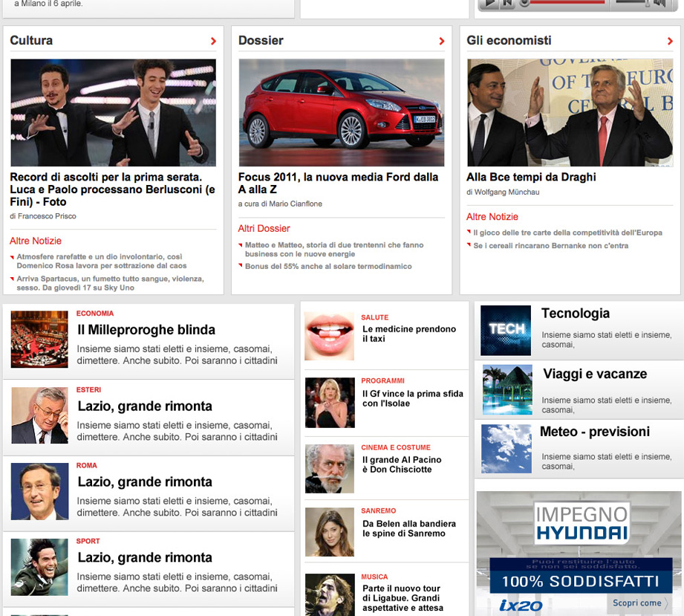Expand Dossier section via red arrow
The image size is (684, 616).
[x=441, y=41]
